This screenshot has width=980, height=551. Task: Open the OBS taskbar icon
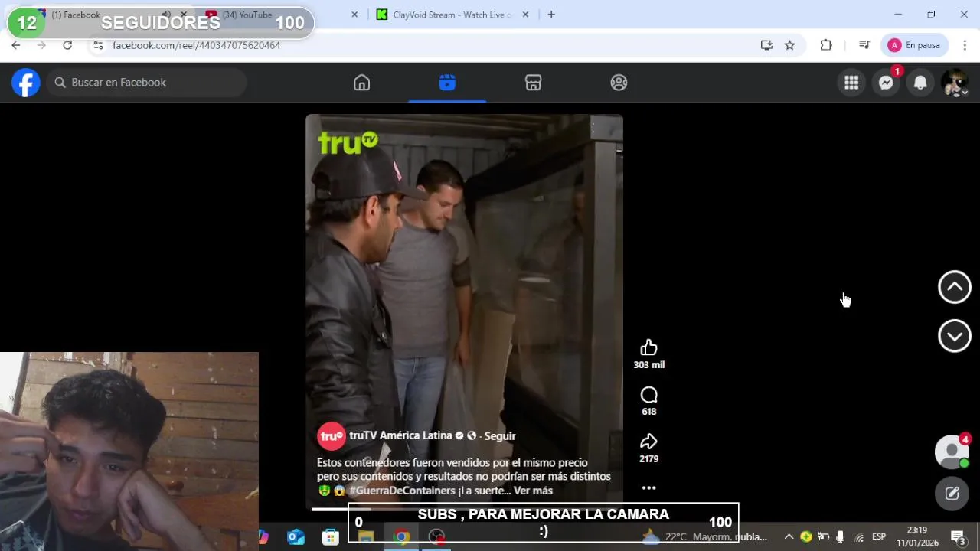point(436,537)
